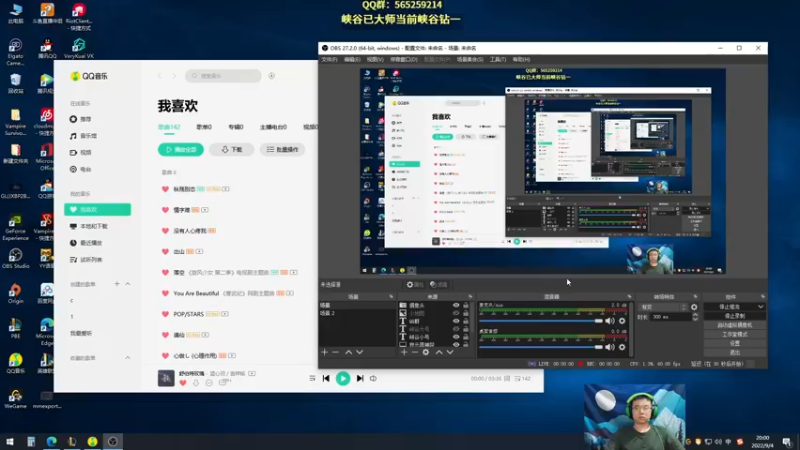Viewport: 800px width, 450px height.
Task: Unlike the song POP/STARS
Action: pyautogui.click(x=165, y=314)
